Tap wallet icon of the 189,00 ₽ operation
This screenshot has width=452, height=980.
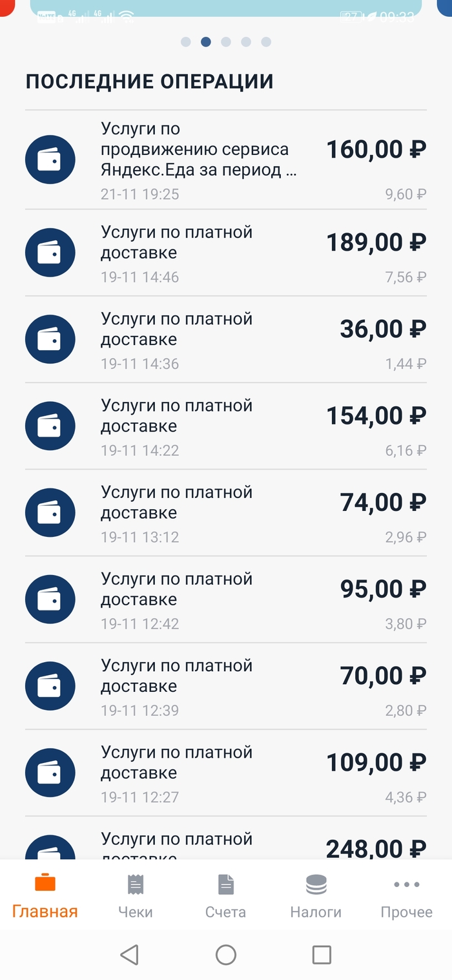pyautogui.click(x=50, y=253)
